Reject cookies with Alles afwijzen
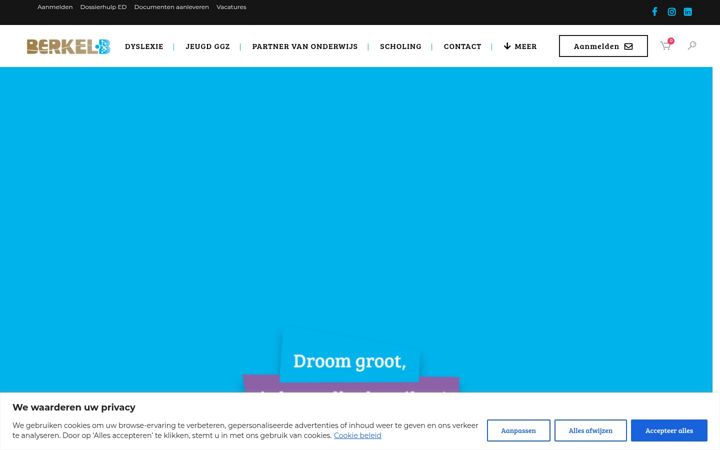The image size is (720, 450). coord(591,431)
